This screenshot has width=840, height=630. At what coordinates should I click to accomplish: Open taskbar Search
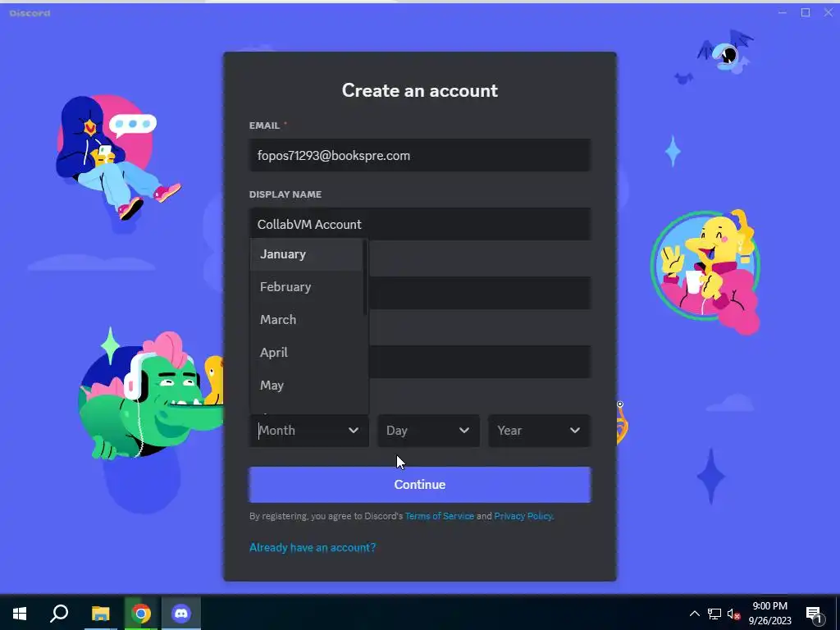[x=59, y=614]
